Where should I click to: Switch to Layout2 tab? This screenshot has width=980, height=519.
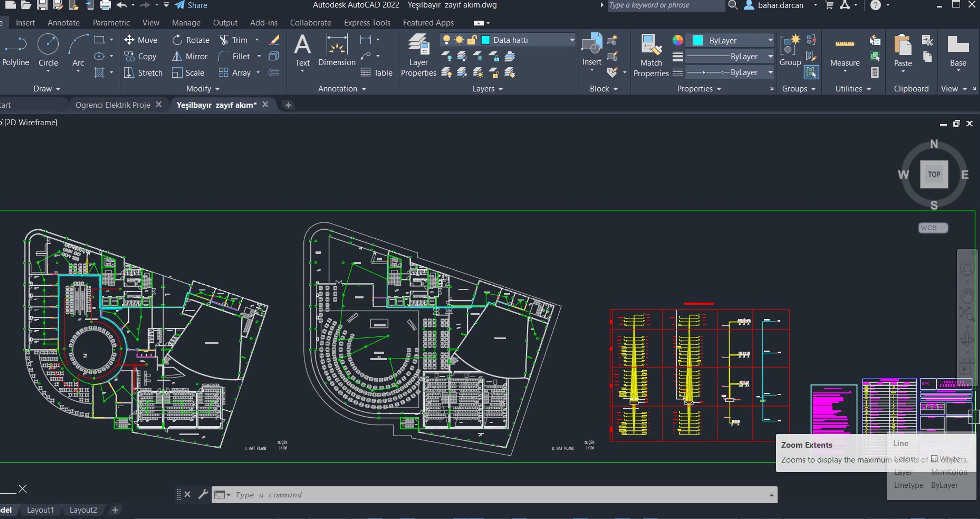[x=83, y=510]
